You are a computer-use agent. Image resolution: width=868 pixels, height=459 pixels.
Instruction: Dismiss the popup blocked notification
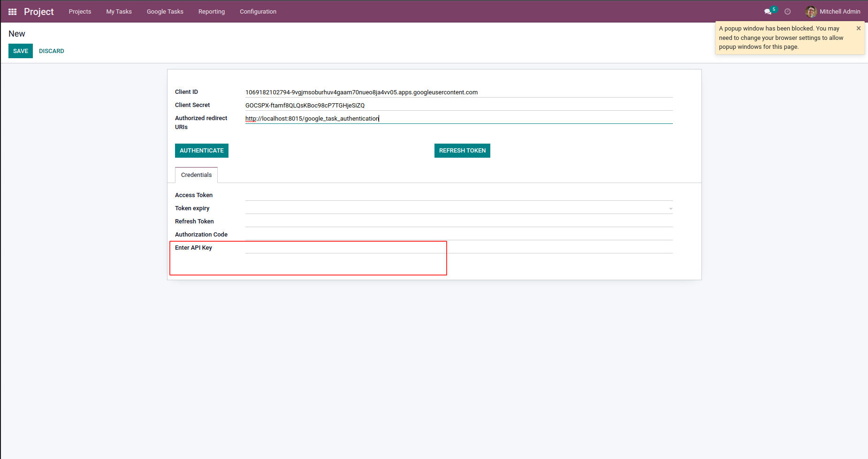click(859, 28)
